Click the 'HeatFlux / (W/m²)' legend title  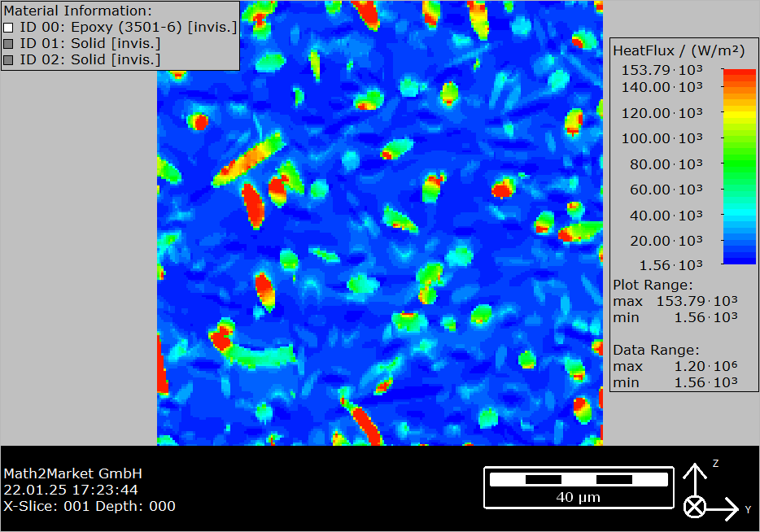coord(679,51)
